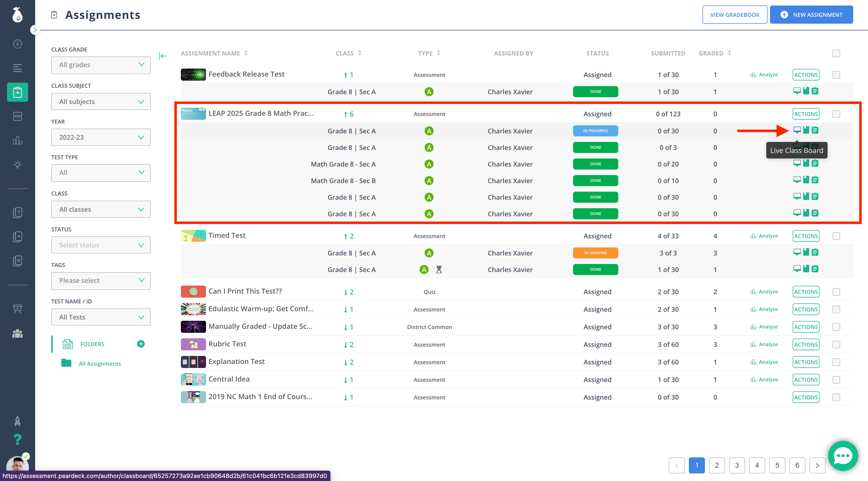
Task: Check the Feedback Release Test checkbox
Action: coord(836,75)
